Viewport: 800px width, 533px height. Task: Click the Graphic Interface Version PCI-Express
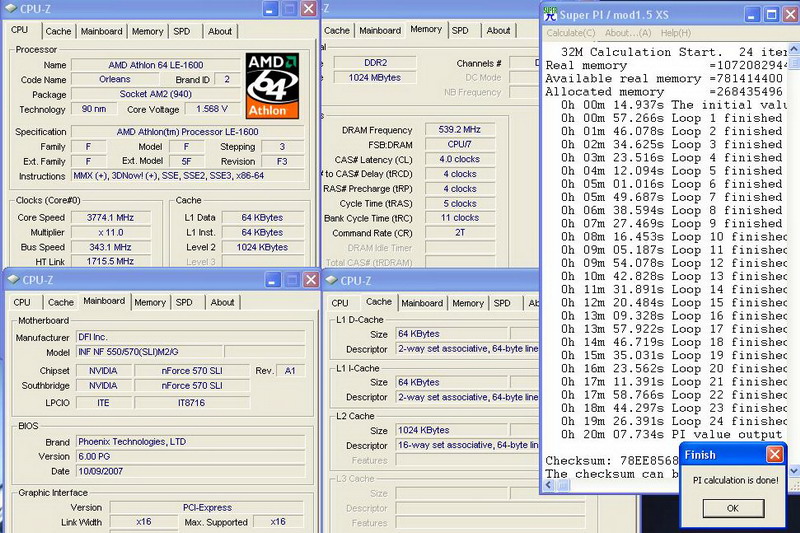click(207, 507)
